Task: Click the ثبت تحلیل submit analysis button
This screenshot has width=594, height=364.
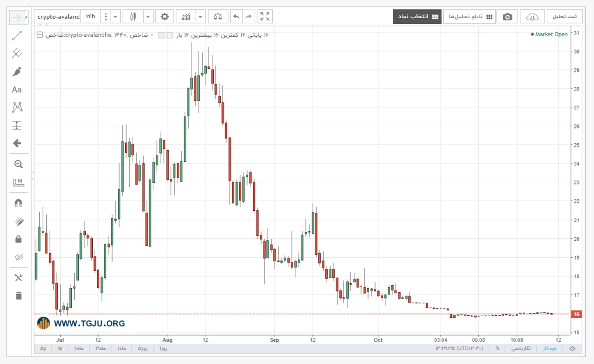Action: point(565,17)
